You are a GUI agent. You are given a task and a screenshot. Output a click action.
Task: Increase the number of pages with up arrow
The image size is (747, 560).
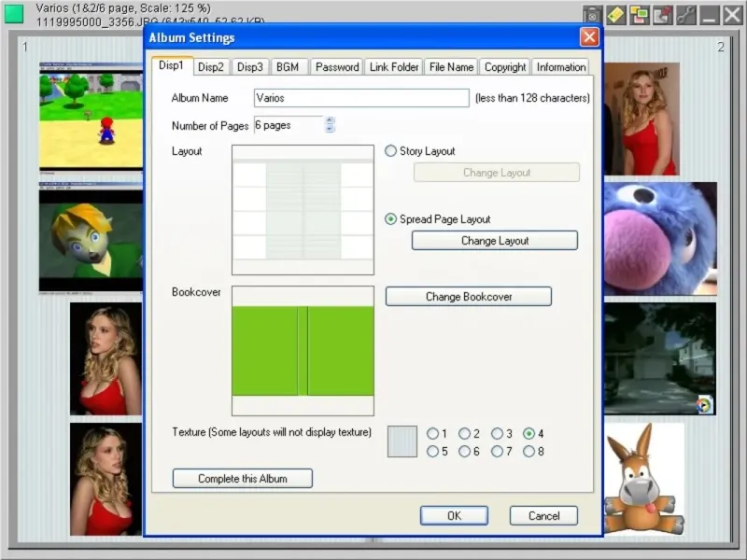click(330, 120)
